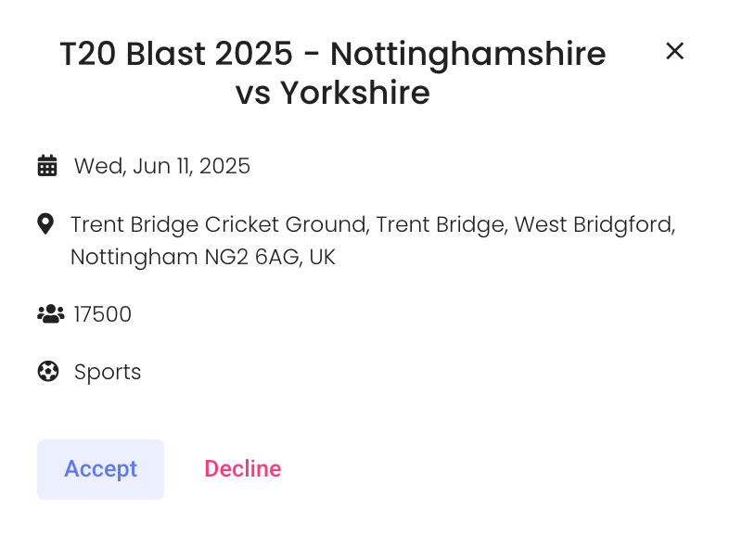Click the postcode "NG2 6AG"
The height and width of the screenshot is (560, 742).
click(252, 257)
